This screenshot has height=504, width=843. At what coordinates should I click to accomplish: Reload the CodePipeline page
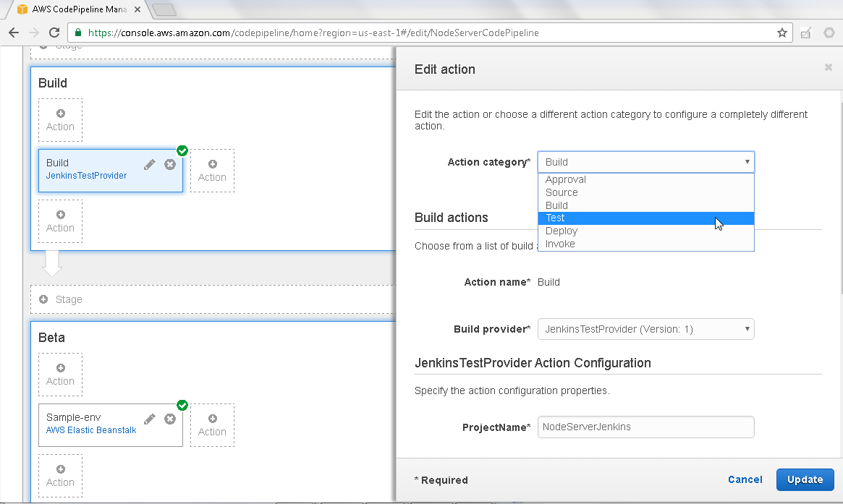pyautogui.click(x=54, y=33)
